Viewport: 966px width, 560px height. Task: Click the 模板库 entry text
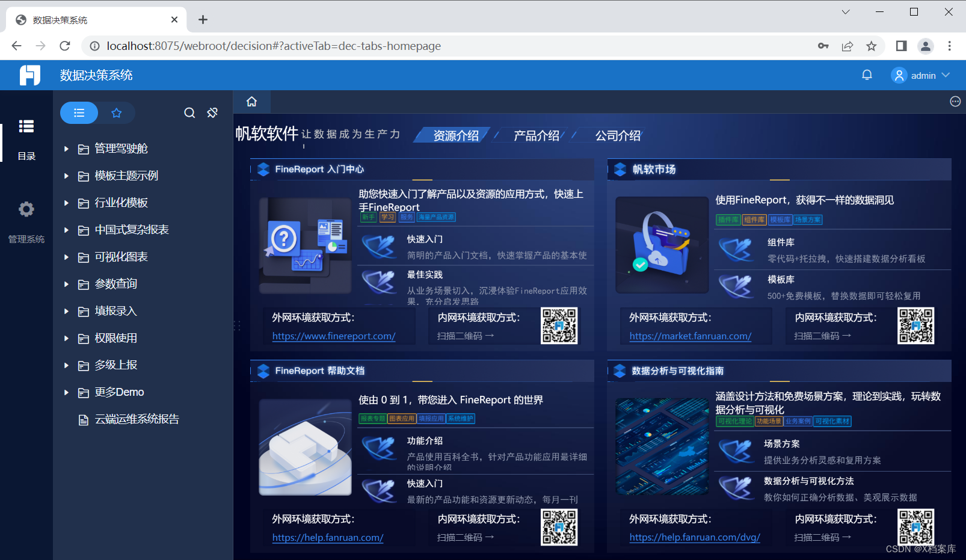coord(781,280)
